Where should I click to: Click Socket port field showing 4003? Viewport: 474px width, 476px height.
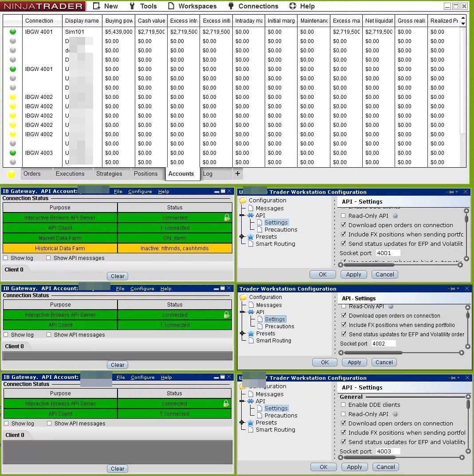click(388, 451)
